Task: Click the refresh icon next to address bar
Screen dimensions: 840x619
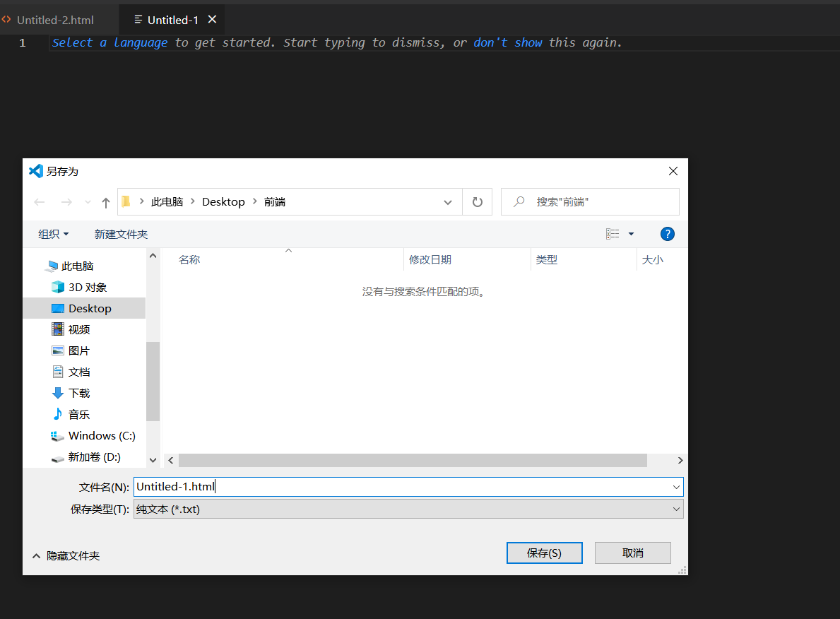Action: (477, 201)
